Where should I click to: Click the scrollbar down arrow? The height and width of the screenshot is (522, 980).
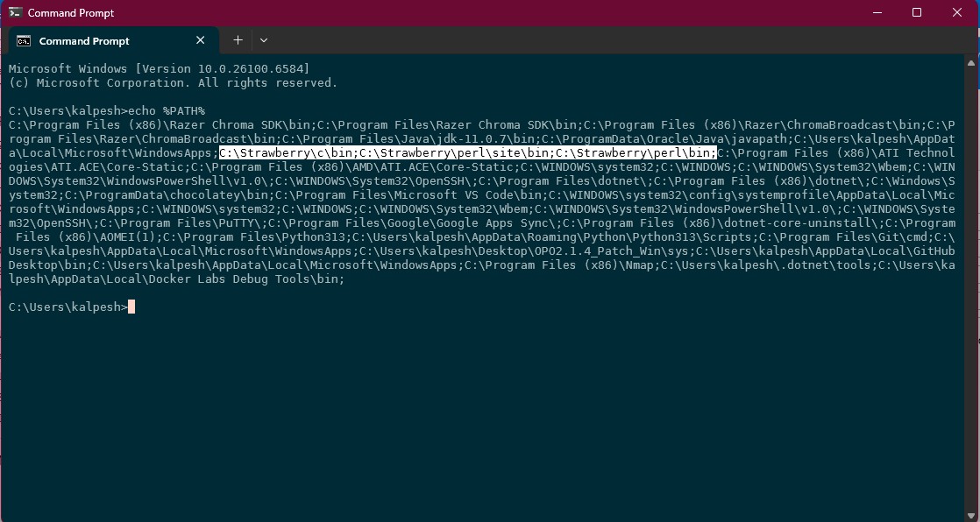coord(973,515)
